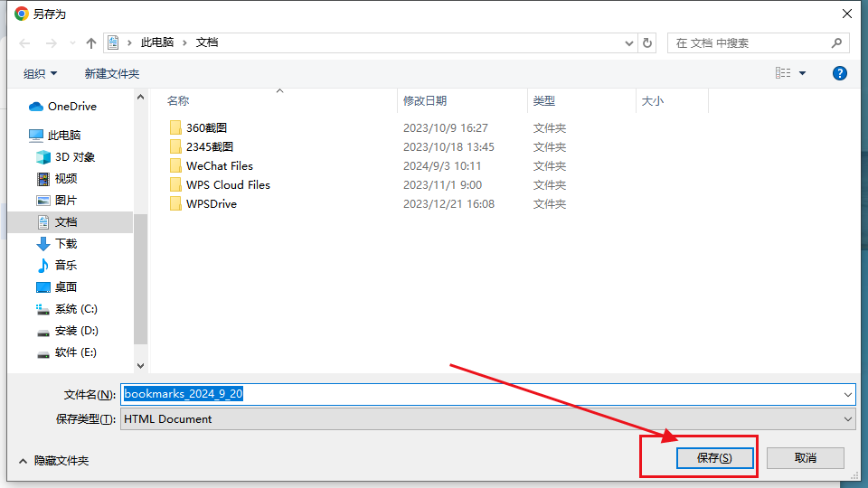Click 文档 in the address path

coord(206,42)
